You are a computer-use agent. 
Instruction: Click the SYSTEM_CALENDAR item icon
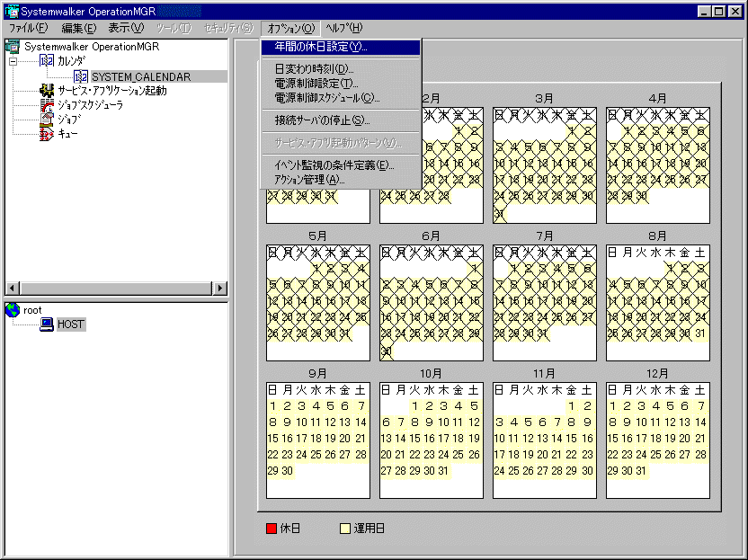(x=80, y=76)
